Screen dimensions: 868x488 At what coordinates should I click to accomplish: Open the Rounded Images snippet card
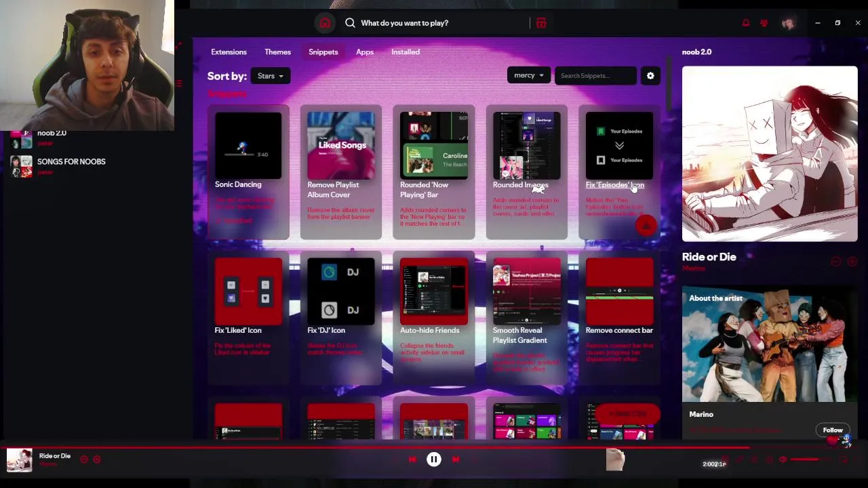tap(526, 172)
